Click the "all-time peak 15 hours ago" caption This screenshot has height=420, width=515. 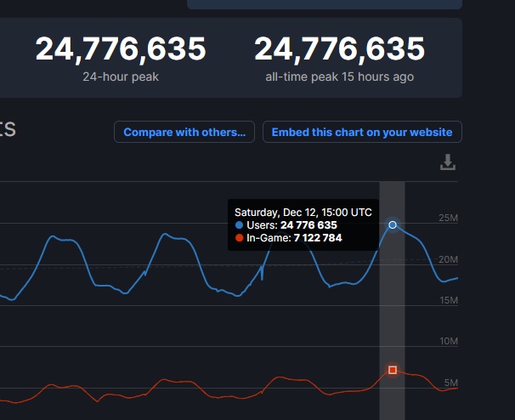(339, 77)
